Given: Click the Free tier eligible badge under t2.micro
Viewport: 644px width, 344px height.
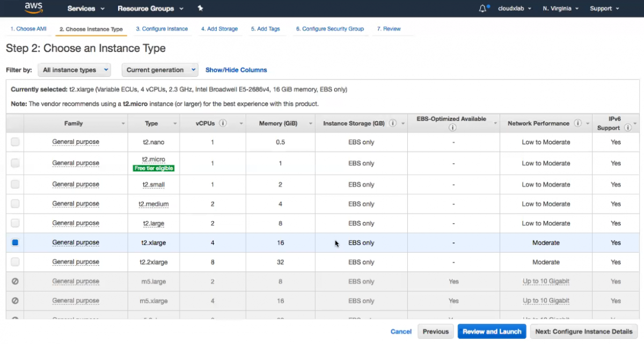Looking at the screenshot, I should (153, 168).
